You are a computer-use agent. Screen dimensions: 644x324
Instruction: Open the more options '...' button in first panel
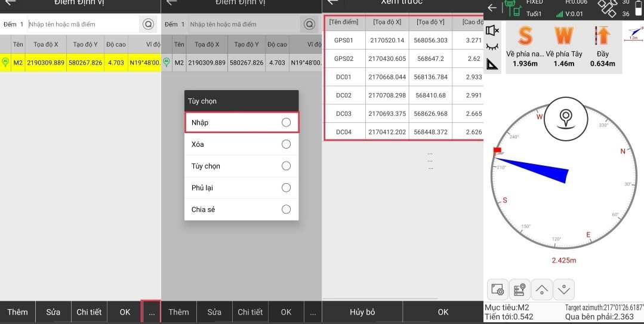pos(152,312)
